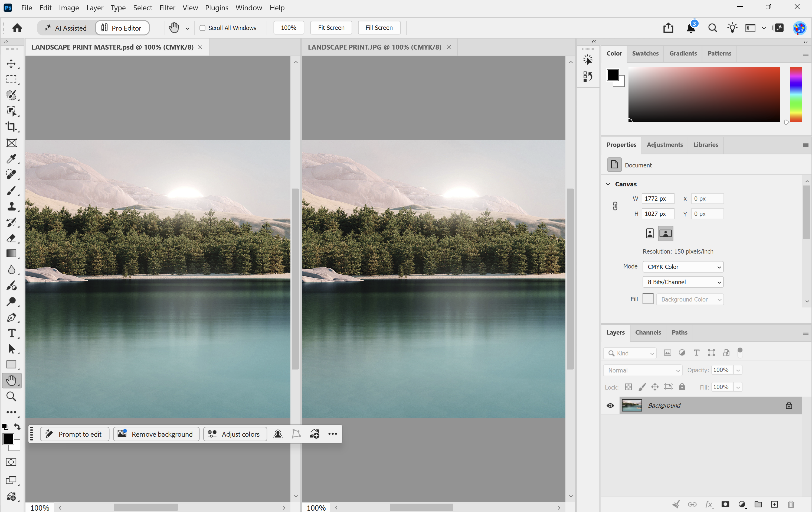Select the Crop tool

[x=11, y=127]
